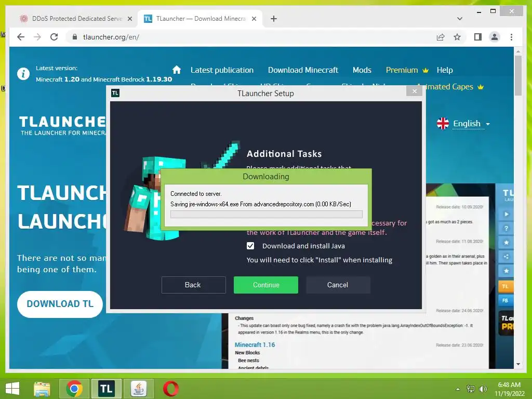
Task: Open the Latest publication menu
Action: point(222,70)
